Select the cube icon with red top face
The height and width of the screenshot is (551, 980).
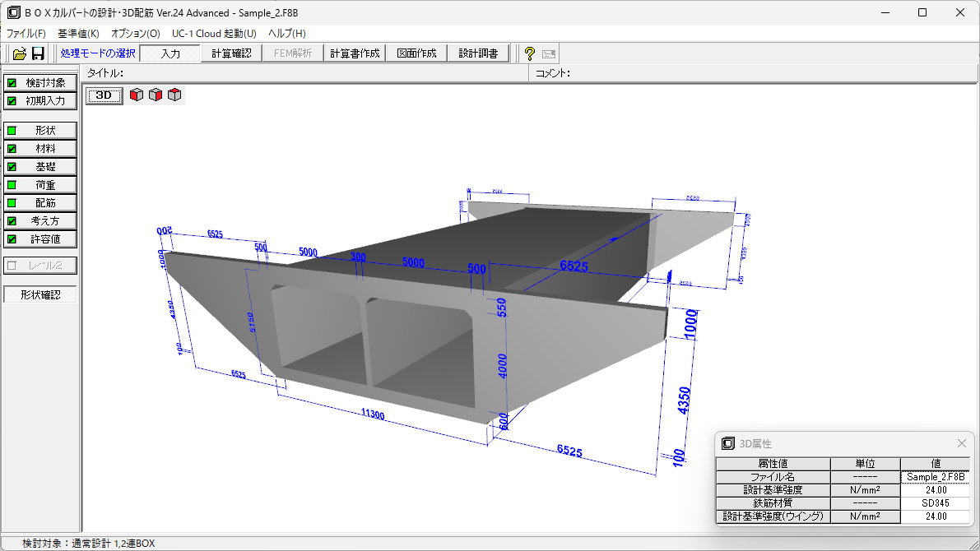[174, 95]
